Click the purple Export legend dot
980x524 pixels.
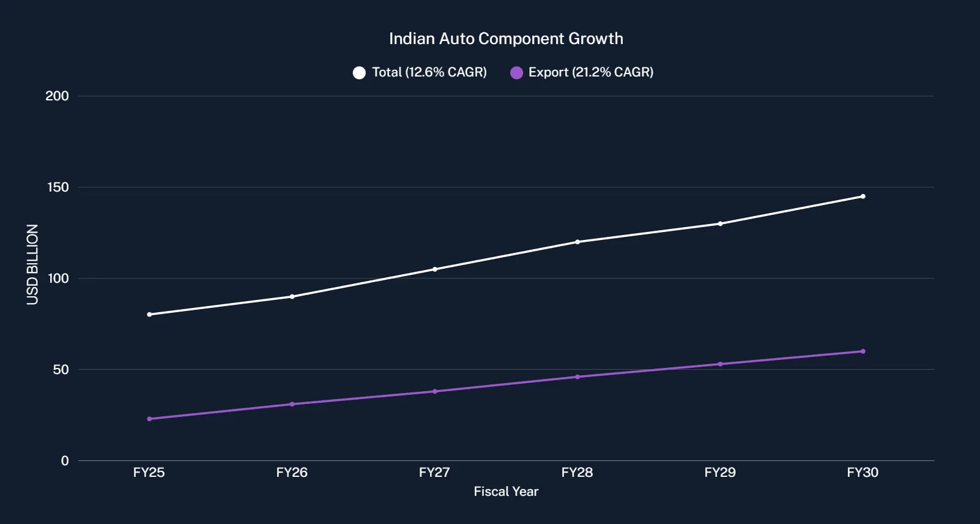[517, 73]
